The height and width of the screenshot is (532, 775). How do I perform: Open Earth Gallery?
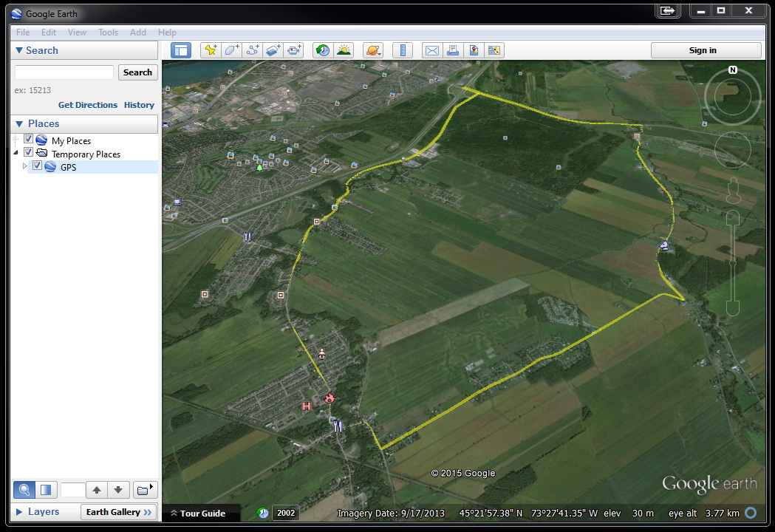click(119, 512)
